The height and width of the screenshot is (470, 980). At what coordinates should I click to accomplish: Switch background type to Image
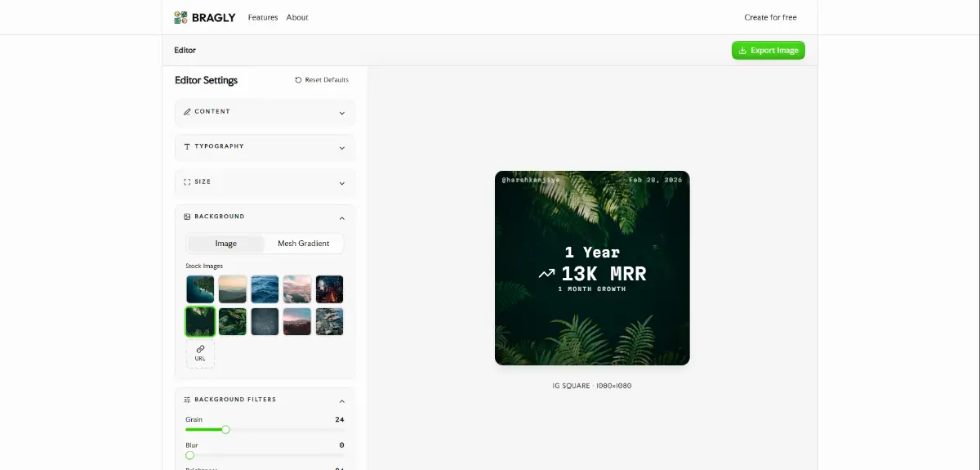click(225, 244)
